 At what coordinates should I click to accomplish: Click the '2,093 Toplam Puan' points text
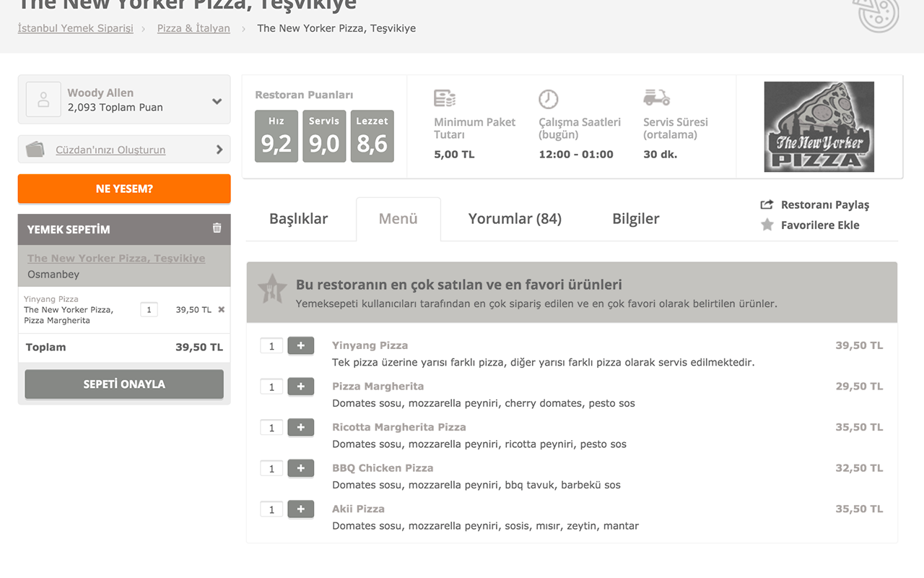coord(115,108)
